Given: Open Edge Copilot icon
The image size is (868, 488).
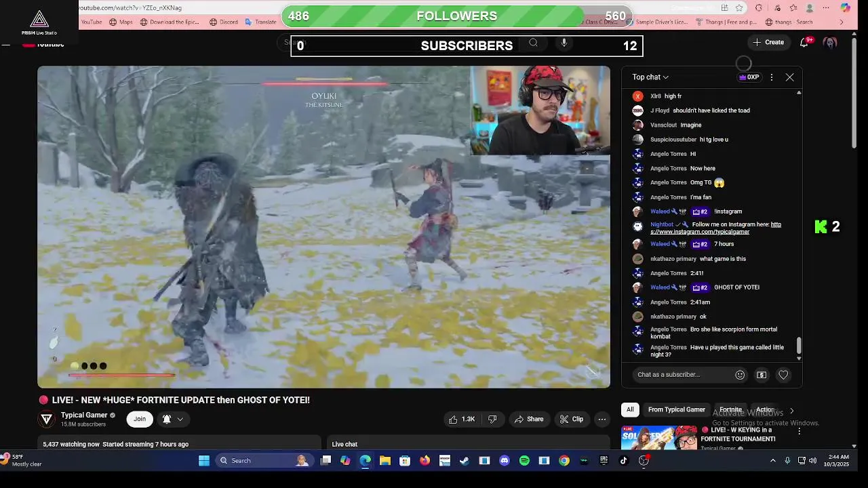Looking at the screenshot, I should pos(845,8).
